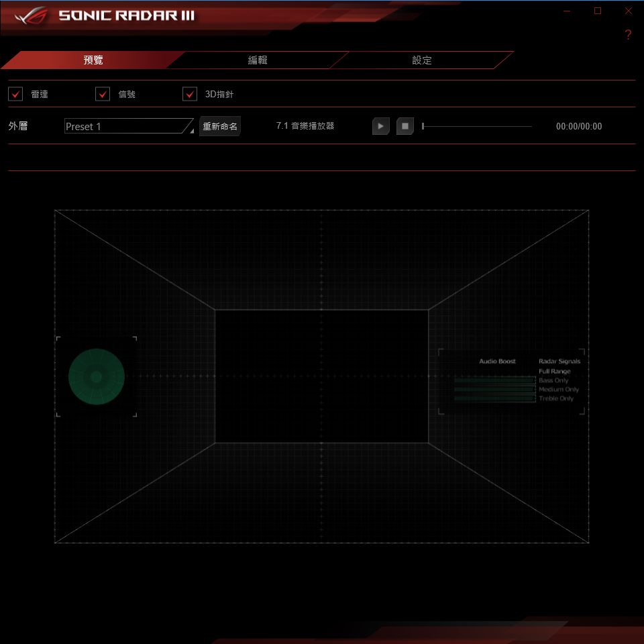Click the 重新命名 rename button

click(x=220, y=126)
